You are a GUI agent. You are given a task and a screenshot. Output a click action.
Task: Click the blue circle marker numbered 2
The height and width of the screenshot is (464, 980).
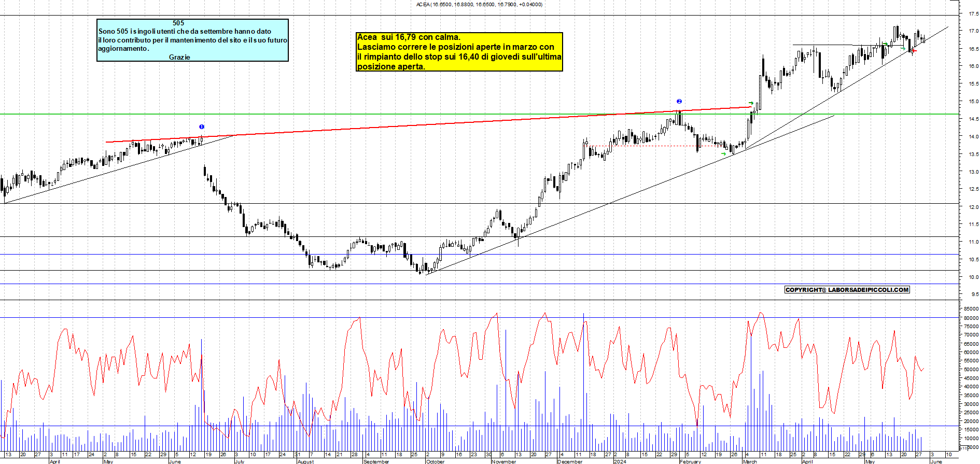click(x=679, y=102)
